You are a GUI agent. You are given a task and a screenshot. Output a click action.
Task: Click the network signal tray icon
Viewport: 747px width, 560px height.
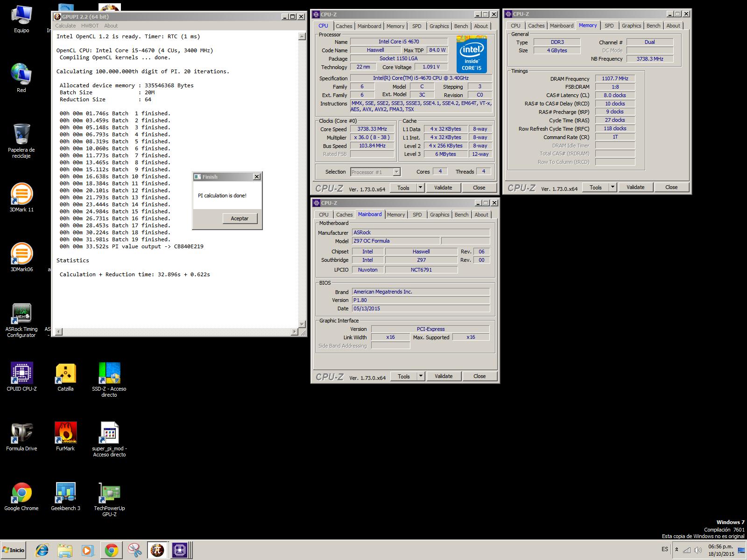(x=687, y=550)
